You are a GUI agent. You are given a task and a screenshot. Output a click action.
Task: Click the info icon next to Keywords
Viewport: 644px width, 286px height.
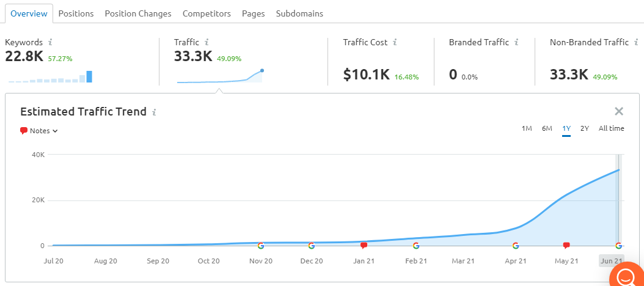coord(50,42)
